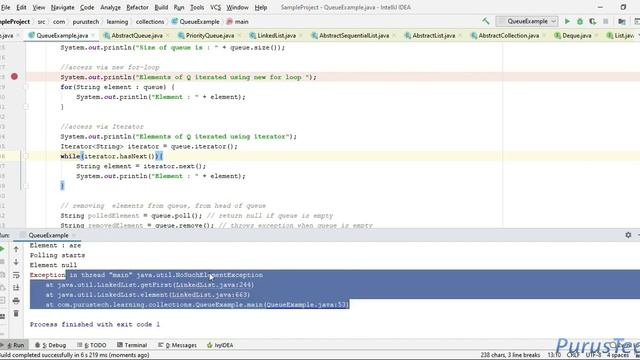Close the PriorityQueue.java editor tab
The height and width of the screenshot is (360, 640).
tap(239, 36)
